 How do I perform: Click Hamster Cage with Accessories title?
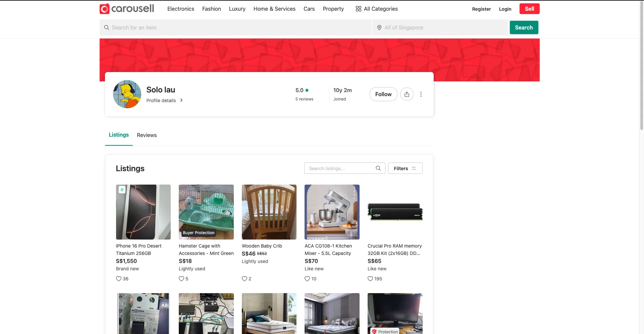206,250
